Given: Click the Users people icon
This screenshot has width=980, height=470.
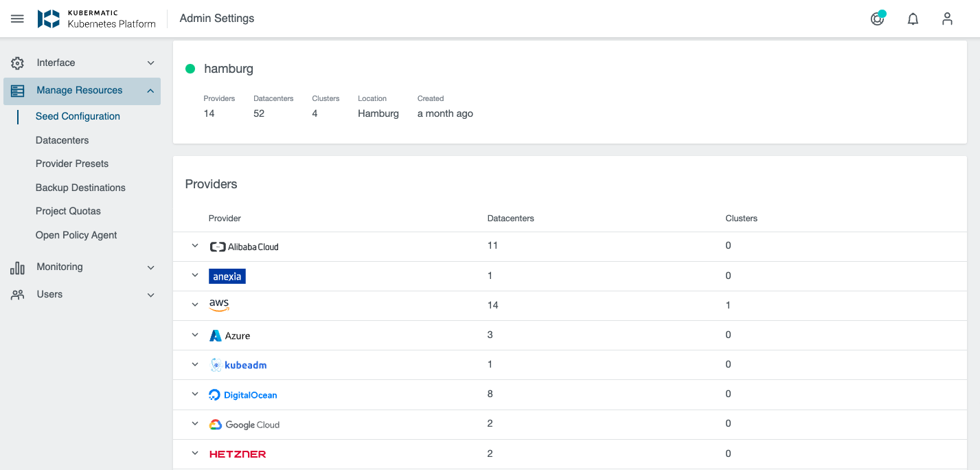Looking at the screenshot, I should pos(17,295).
